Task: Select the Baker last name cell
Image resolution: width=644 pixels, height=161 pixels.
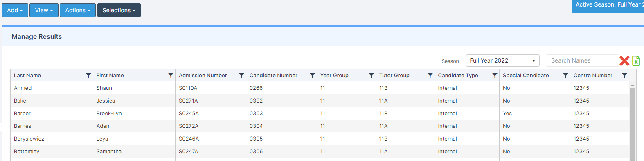Action: coord(52,101)
